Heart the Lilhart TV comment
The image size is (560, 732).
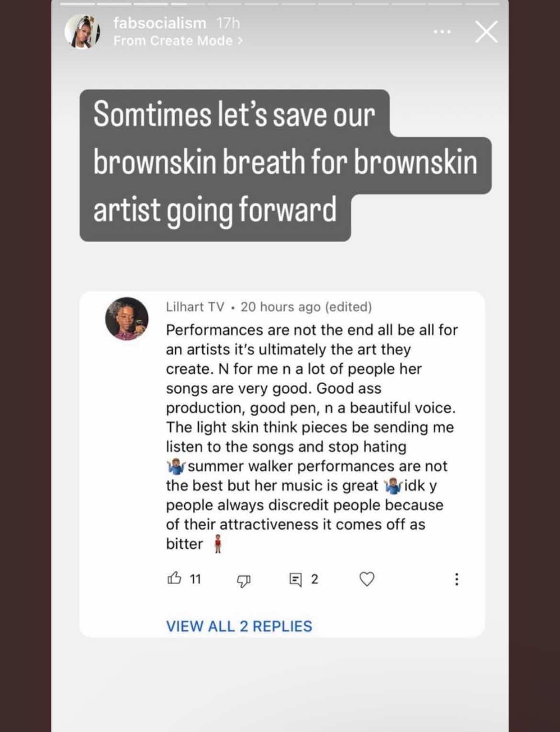pos(367,579)
